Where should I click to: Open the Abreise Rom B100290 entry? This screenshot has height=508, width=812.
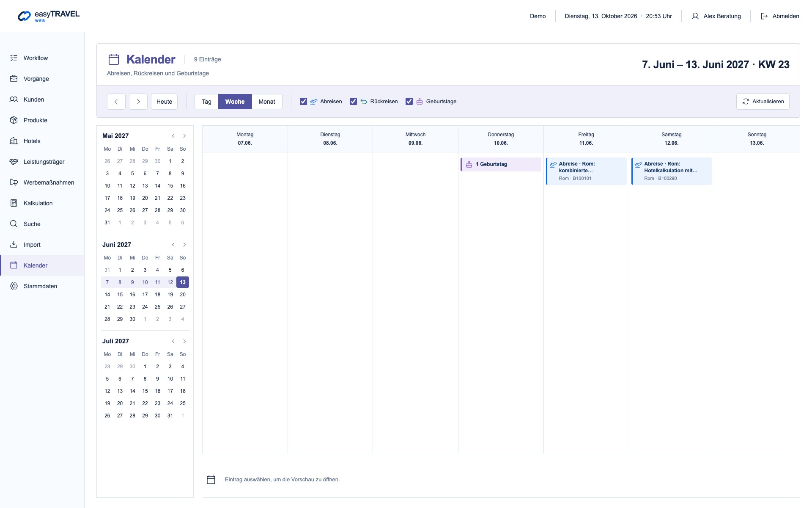(672, 171)
